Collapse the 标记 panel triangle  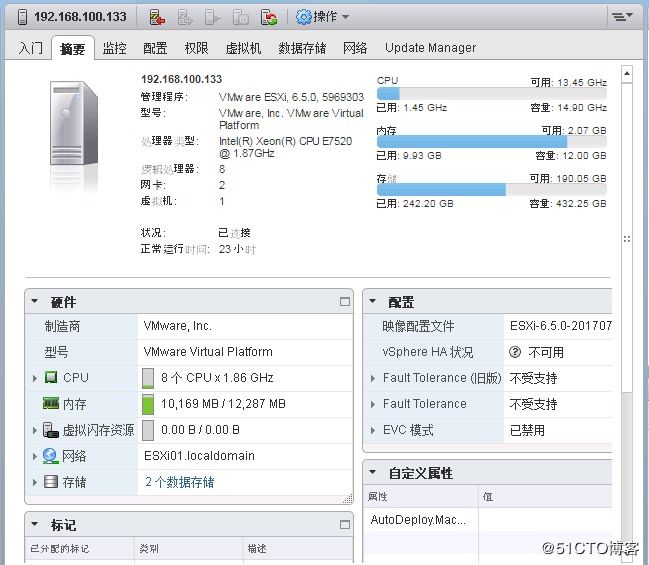pyautogui.click(x=35, y=524)
